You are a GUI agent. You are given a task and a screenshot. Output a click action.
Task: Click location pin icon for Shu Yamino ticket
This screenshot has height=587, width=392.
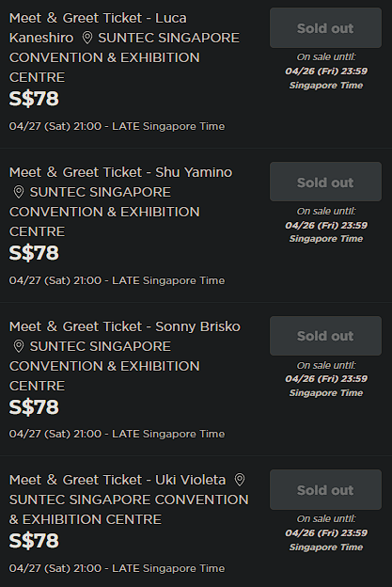point(19,192)
